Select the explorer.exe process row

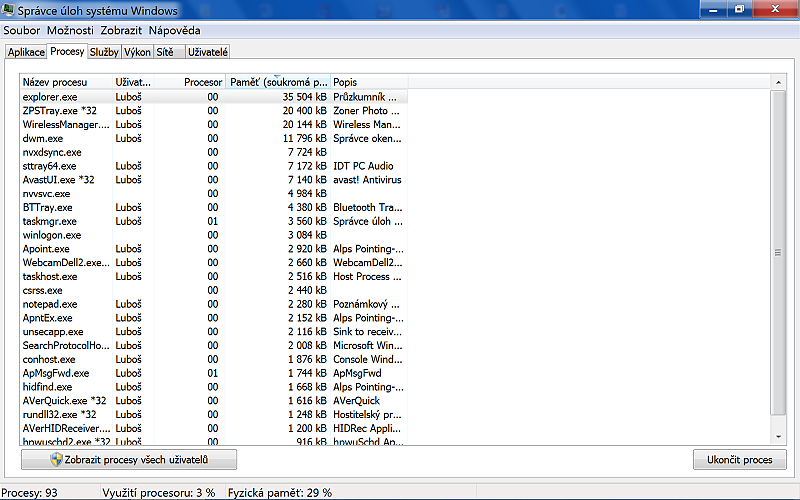coord(50,97)
